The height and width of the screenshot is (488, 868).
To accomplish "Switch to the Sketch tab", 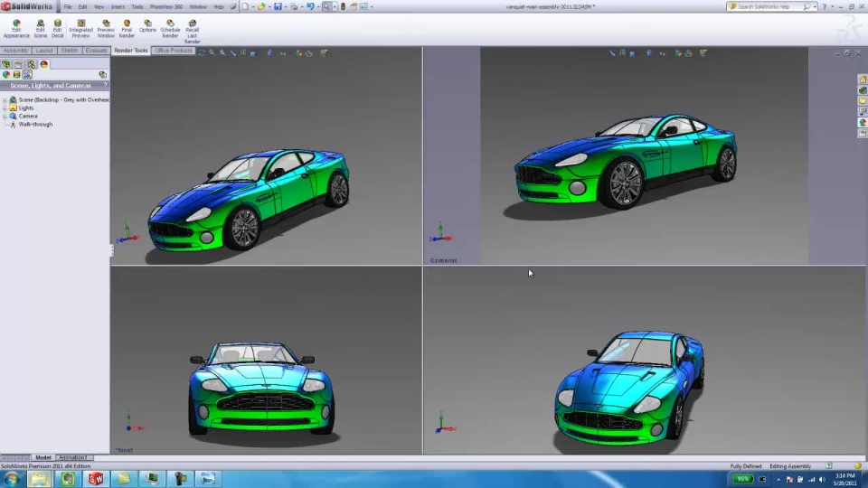I will click(70, 51).
